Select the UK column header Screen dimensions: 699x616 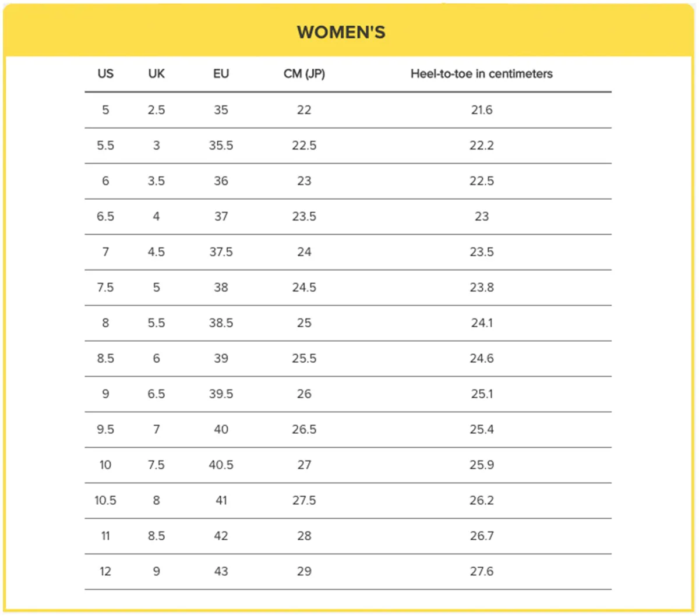(156, 74)
